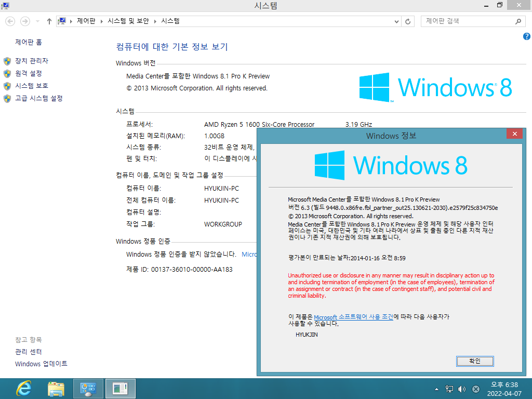
Task: Select the 1.00GB memory value
Action: click(214, 136)
